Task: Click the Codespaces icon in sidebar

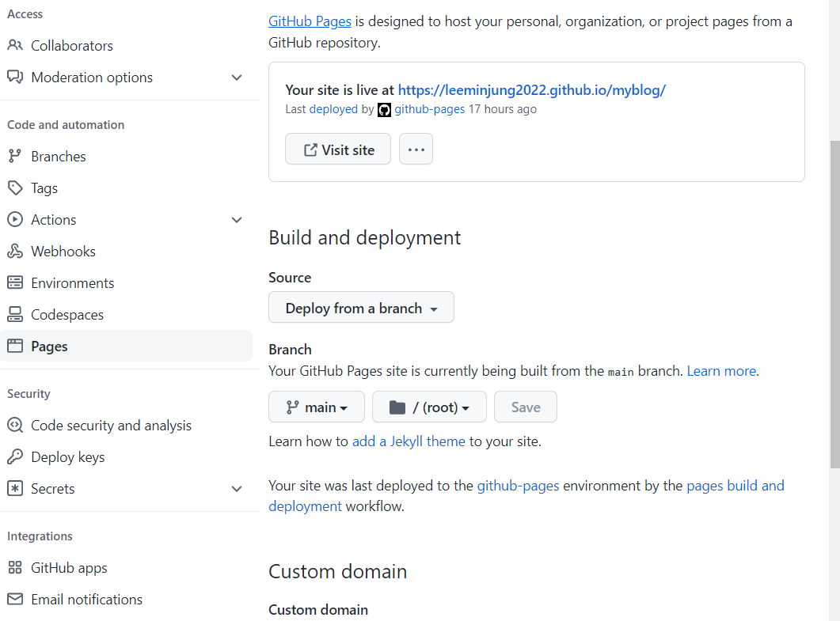Action: click(15, 314)
